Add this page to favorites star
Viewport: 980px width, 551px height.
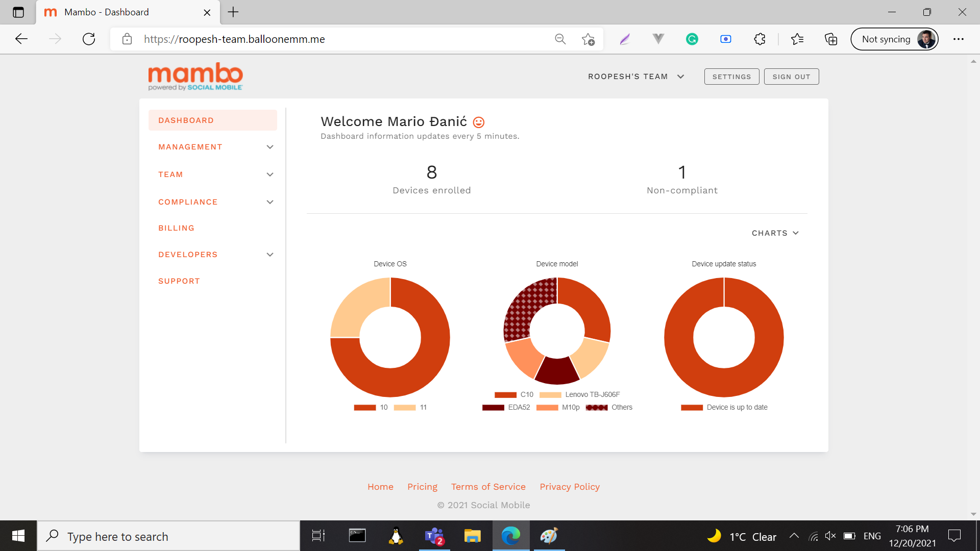click(x=588, y=39)
